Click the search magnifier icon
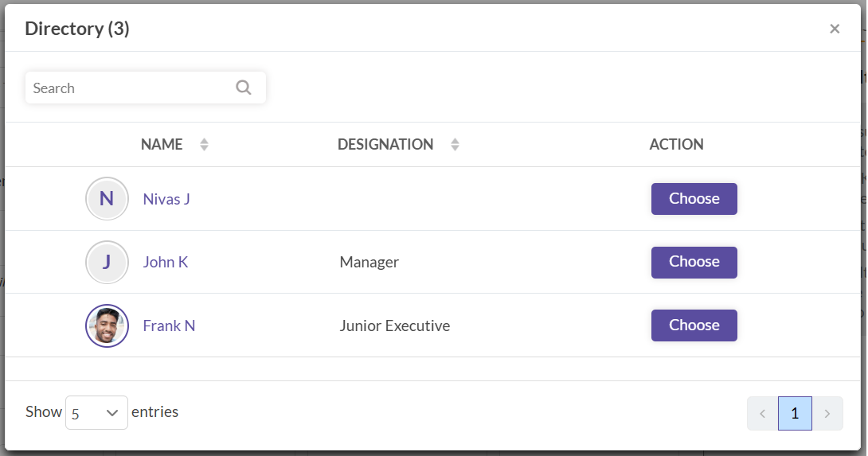The image size is (868, 456). click(x=244, y=88)
